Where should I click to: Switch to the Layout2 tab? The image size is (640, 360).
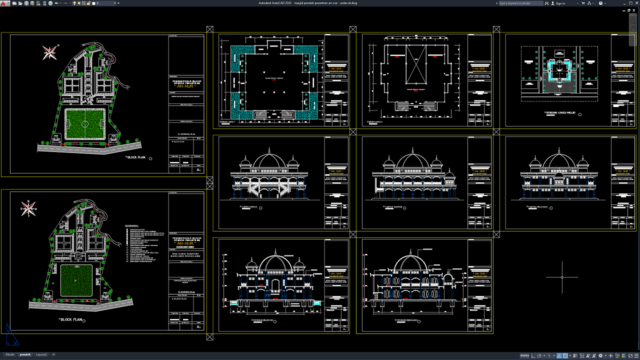tap(41, 355)
